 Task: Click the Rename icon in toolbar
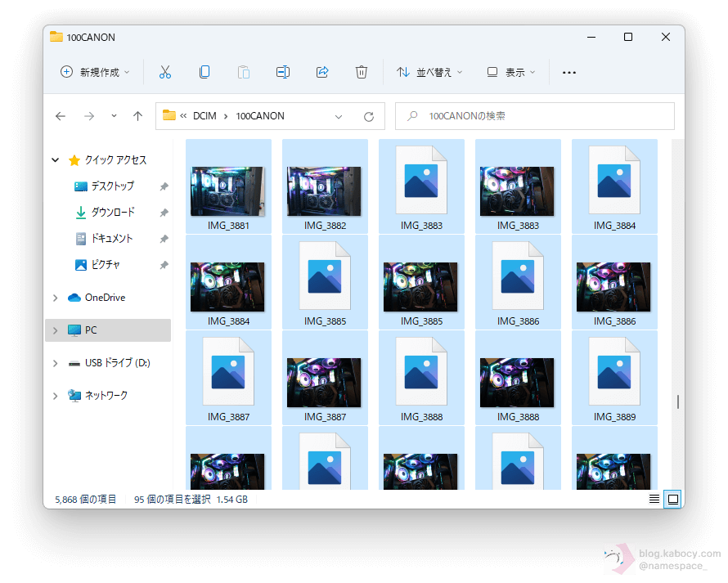(283, 72)
